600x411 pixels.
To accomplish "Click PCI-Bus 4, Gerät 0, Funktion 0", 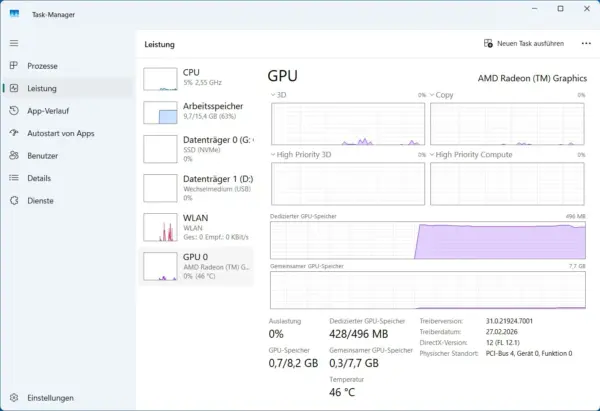I will 529,353.
